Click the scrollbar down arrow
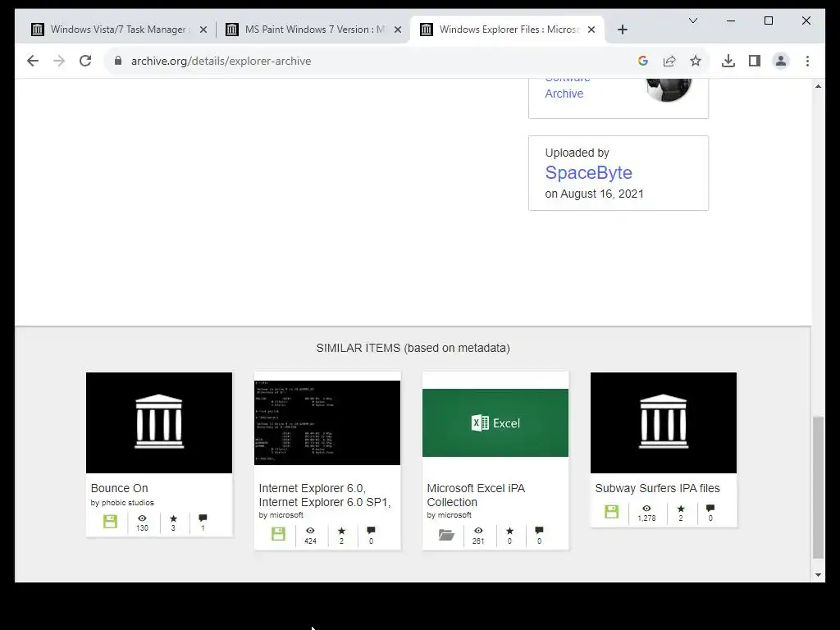The height and width of the screenshot is (630, 840). pos(818,575)
